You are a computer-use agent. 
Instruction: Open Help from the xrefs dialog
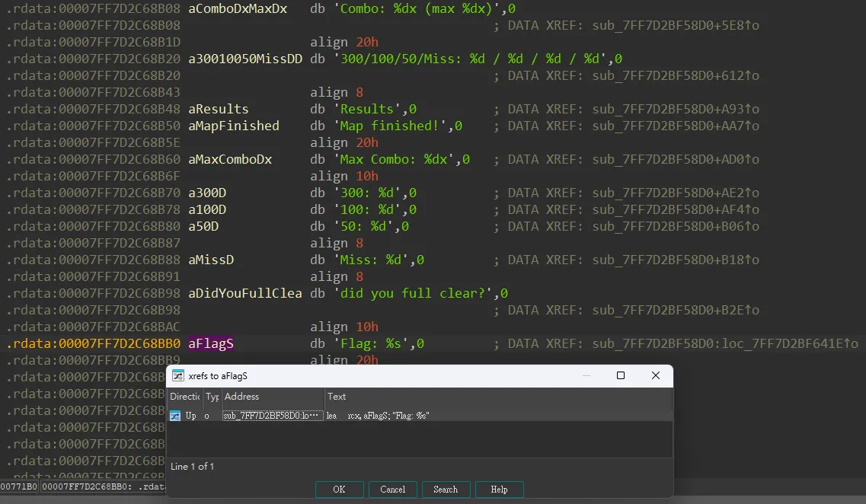click(x=499, y=490)
